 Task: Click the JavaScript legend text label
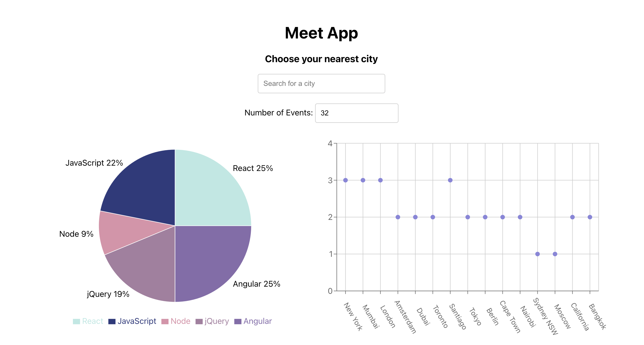coord(137,321)
